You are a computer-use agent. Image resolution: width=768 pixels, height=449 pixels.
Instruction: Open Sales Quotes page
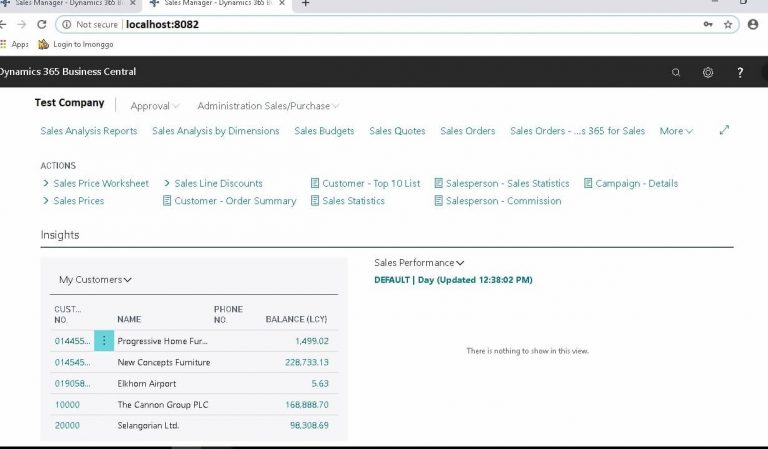(397, 131)
